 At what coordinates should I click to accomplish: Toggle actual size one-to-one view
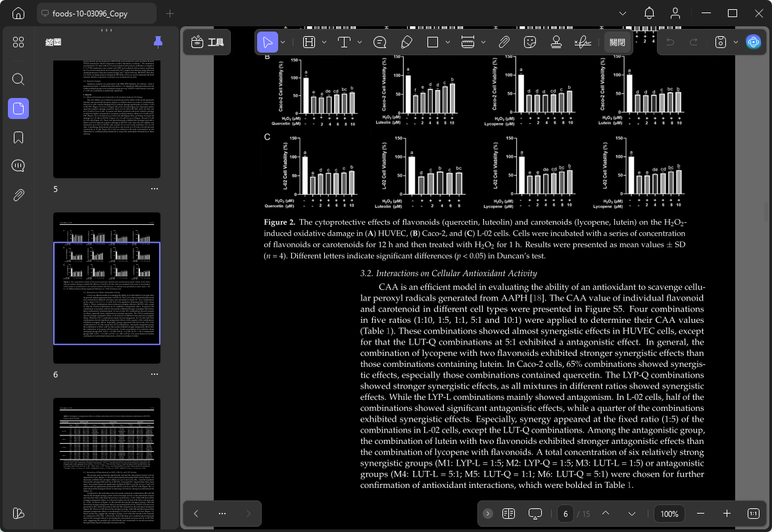click(x=754, y=514)
